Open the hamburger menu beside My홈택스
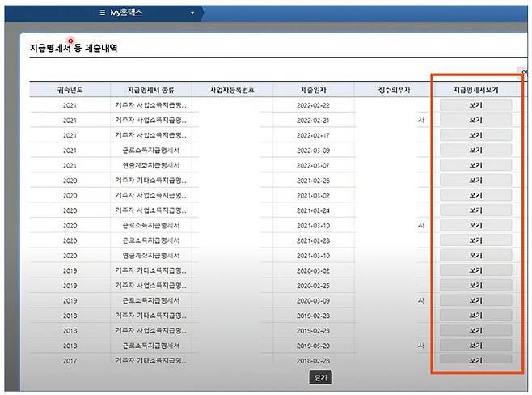 click(x=101, y=13)
